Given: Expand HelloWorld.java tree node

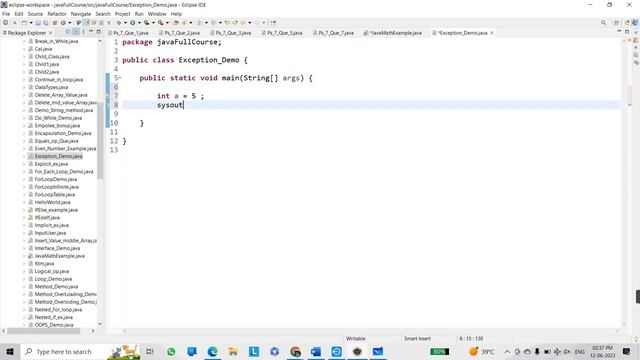Looking at the screenshot, I should coord(24,202).
